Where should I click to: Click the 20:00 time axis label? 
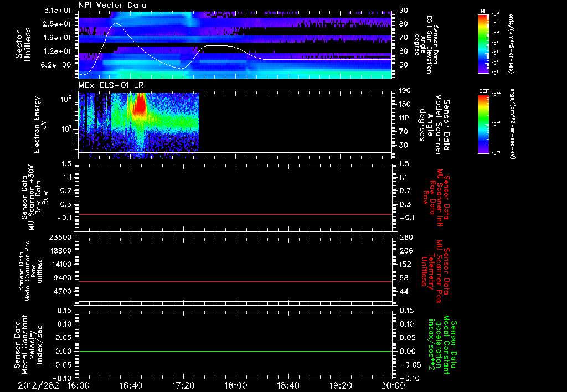pos(393,385)
